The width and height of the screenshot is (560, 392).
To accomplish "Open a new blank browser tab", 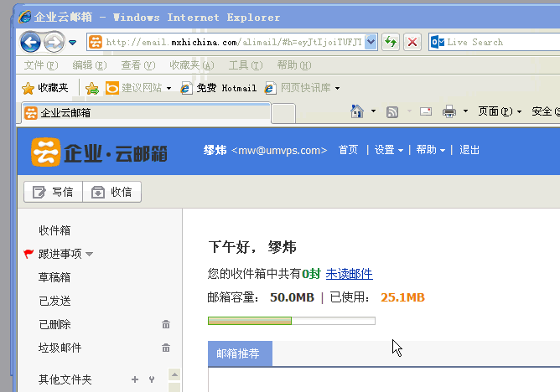I will [x=283, y=113].
